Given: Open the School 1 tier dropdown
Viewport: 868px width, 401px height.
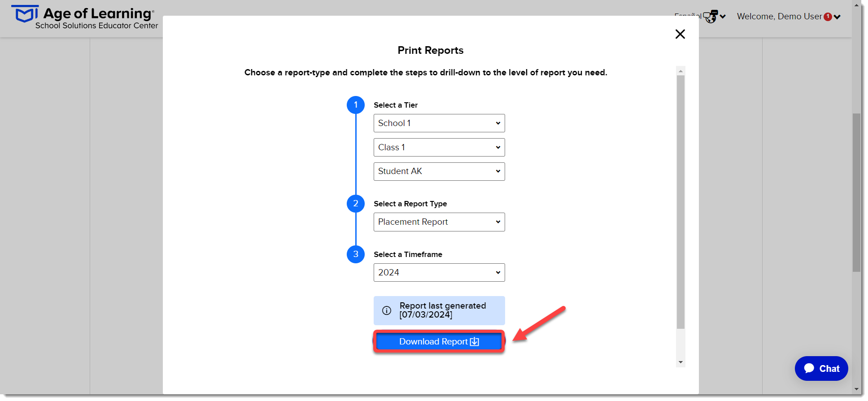Looking at the screenshot, I should tap(439, 123).
